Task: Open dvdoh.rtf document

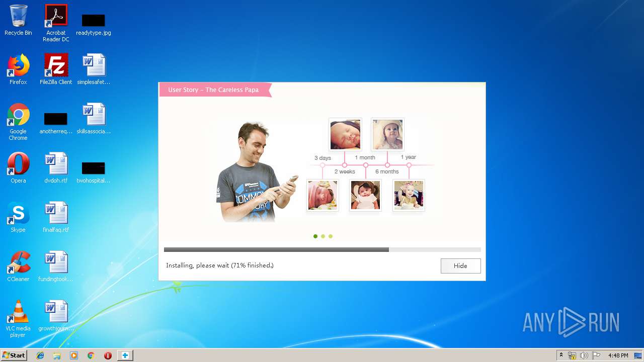Action: (56, 168)
